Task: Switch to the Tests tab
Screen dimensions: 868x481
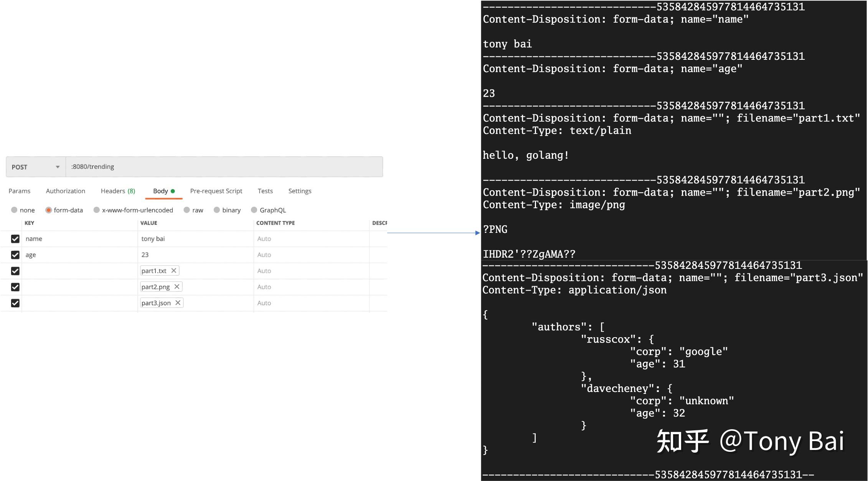Action: [265, 191]
